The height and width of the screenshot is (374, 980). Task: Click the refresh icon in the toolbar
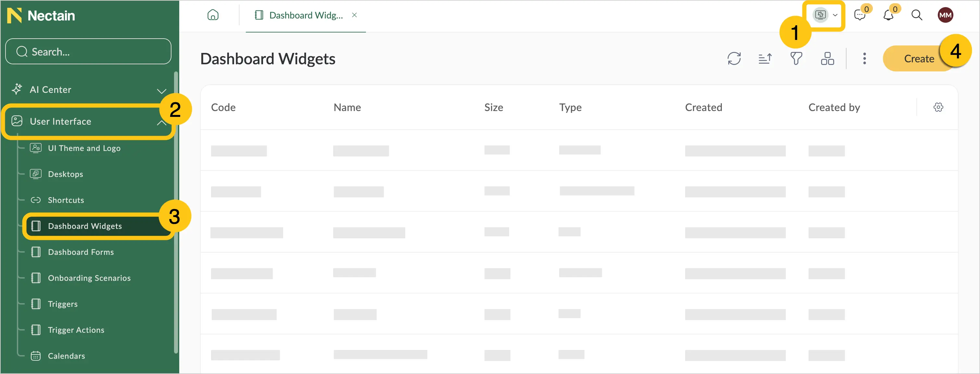click(734, 58)
